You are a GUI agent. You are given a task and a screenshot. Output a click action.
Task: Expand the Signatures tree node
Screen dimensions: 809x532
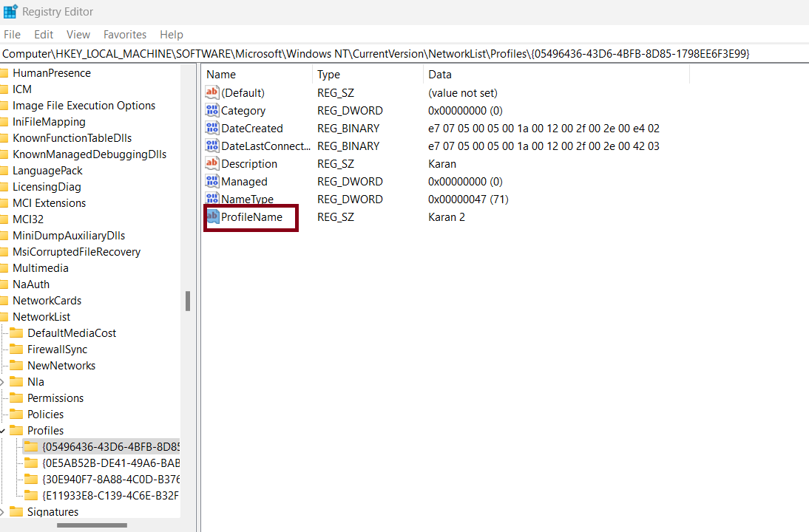[x=2, y=512]
